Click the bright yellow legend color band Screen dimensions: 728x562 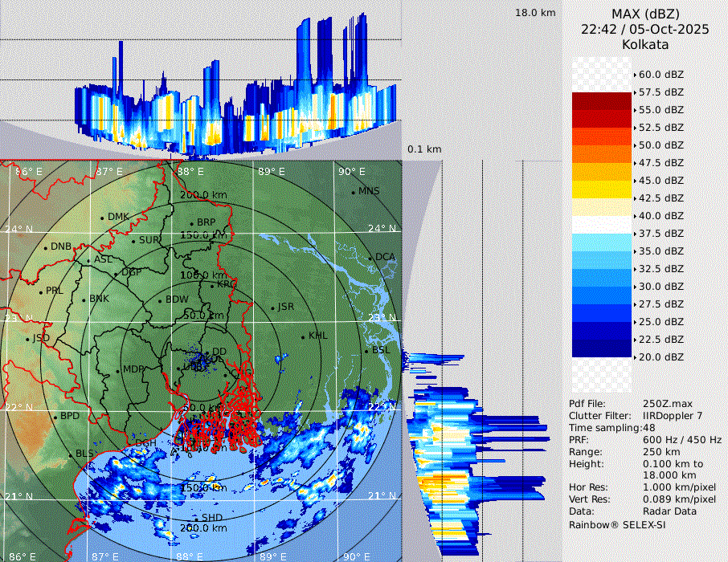point(602,189)
